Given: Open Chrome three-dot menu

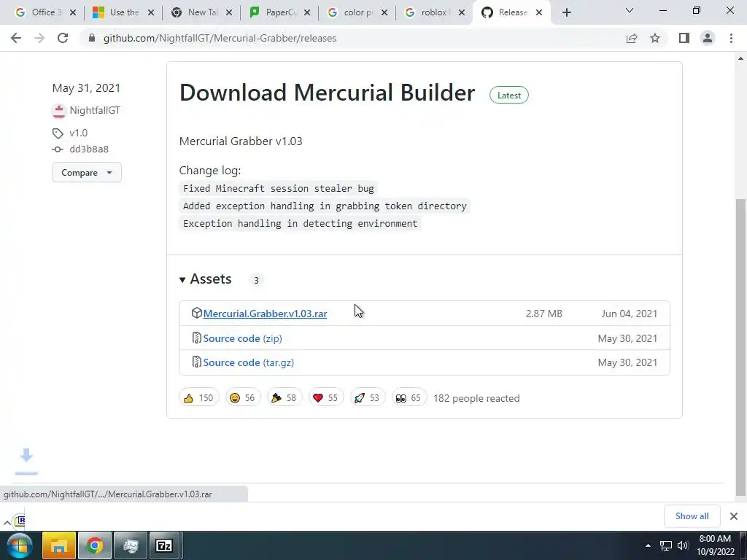Looking at the screenshot, I should point(731,38).
